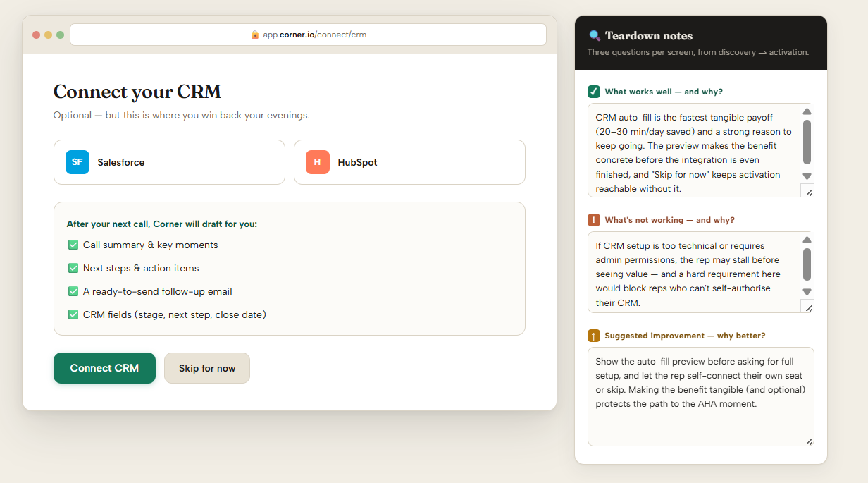The image size is (868, 483).
Task: Click the red close window dot
Action: click(36, 35)
